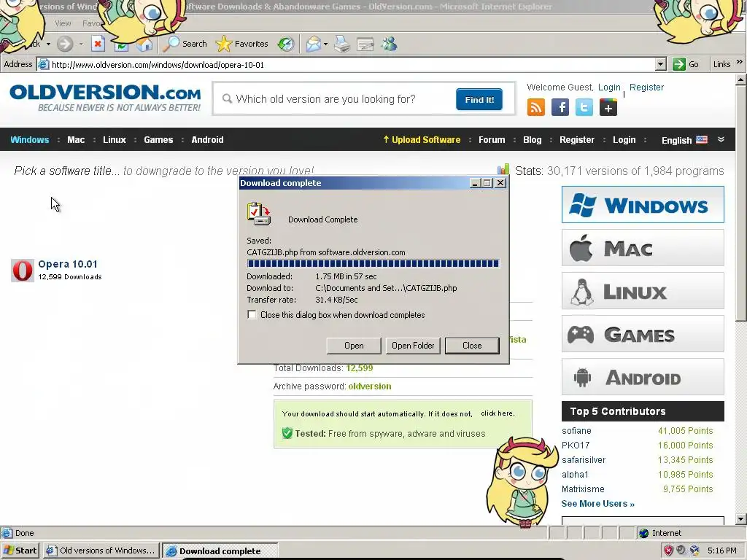The image size is (747, 560).
Task: Click Open in Download complete dialog
Action: click(x=354, y=346)
